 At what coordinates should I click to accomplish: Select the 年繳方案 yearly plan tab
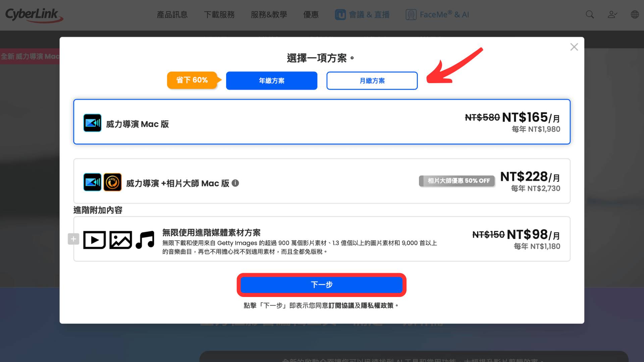pos(272,80)
